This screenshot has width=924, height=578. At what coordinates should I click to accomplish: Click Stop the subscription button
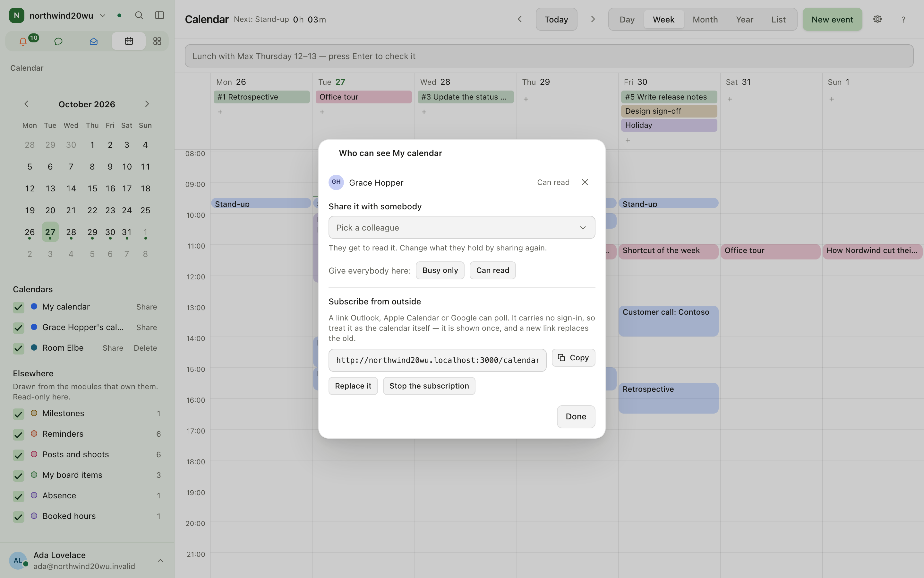pyautogui.click(x=429, y=386)
